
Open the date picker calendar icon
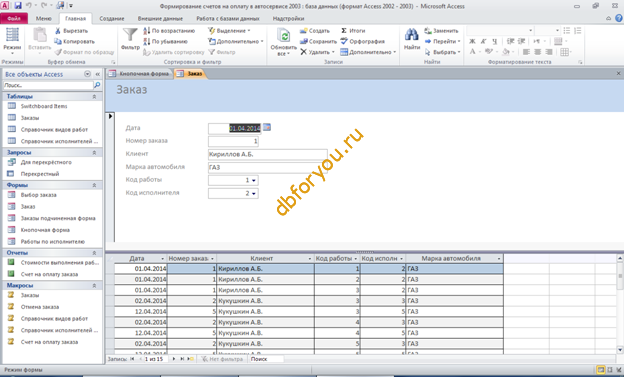267,127
